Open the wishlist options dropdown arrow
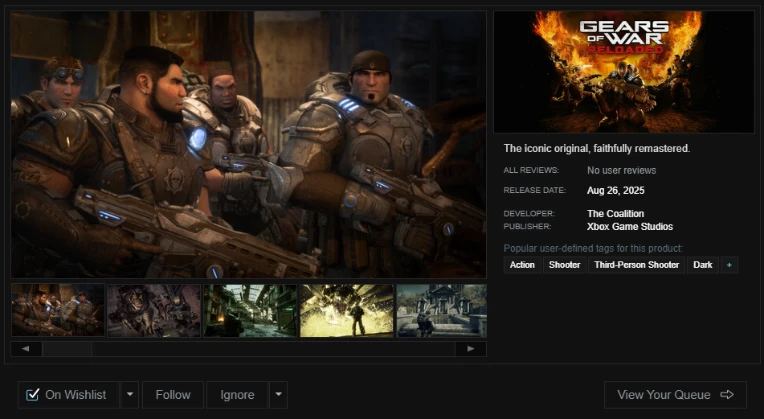 pyautogui.click(x=130, y=395)
